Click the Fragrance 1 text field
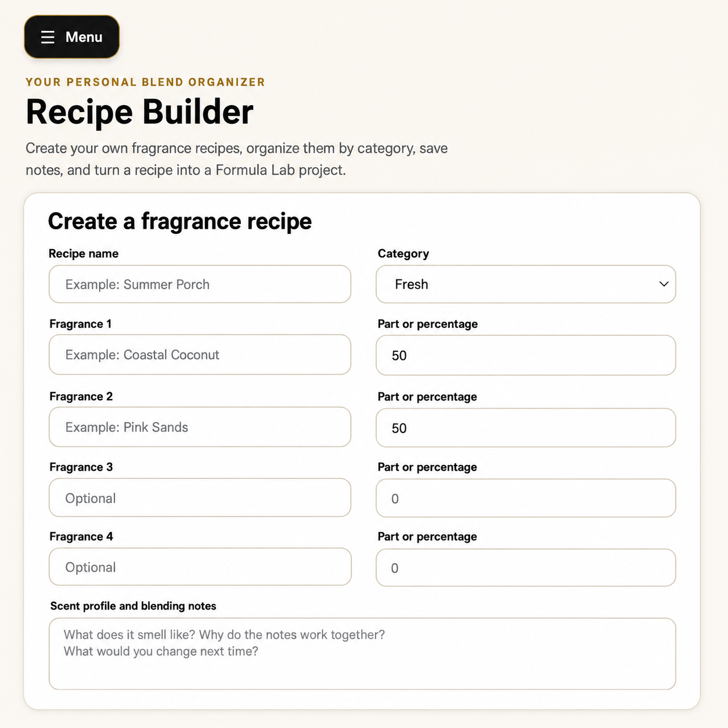The width and height of the screenshot is (728, 728). pos(200,355)
